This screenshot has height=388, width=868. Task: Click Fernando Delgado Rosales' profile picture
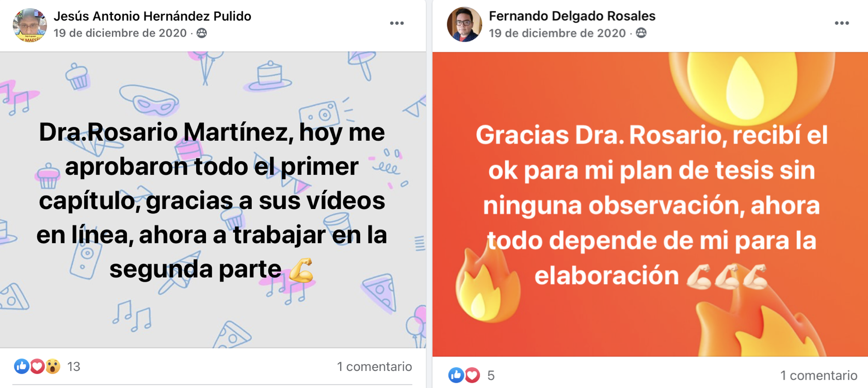[464, 24]
